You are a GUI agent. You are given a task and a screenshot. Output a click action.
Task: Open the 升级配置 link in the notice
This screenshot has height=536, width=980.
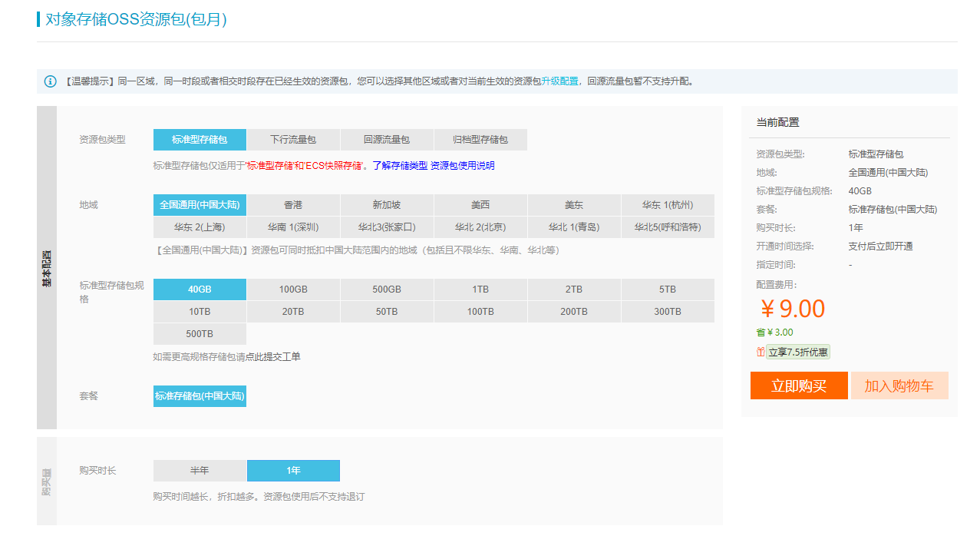click(560, 81)
